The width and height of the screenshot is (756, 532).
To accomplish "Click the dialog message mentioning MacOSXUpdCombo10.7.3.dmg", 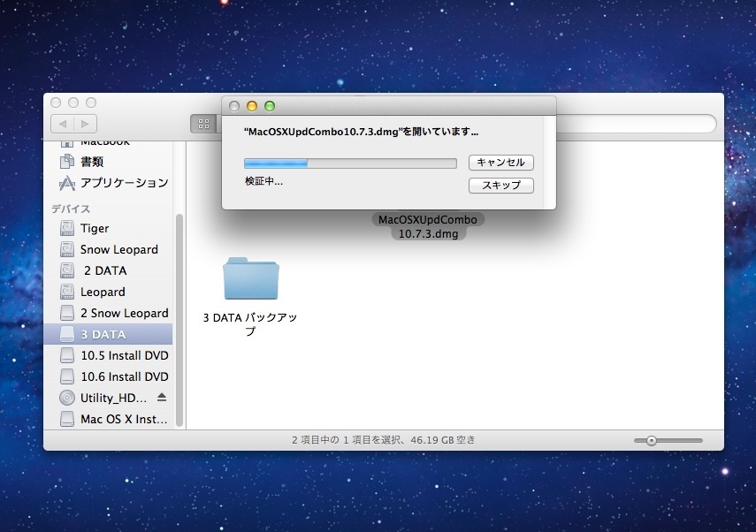I will 361,132.
